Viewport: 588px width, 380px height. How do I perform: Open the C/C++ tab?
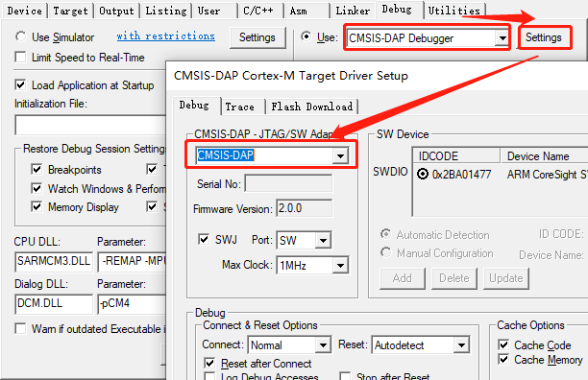point(258,11)
